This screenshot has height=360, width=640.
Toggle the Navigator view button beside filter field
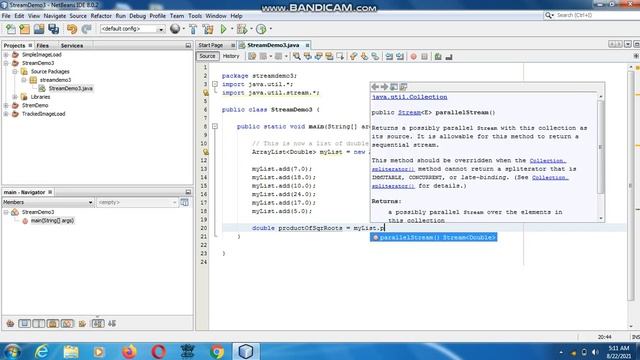(x=184, y=202)
